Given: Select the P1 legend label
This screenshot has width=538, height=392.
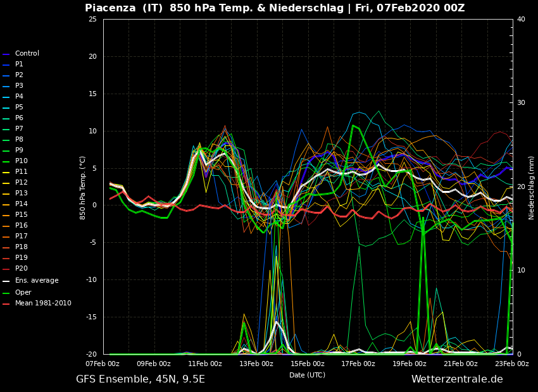Looking at the screenshot, I should tap(19, 64).
